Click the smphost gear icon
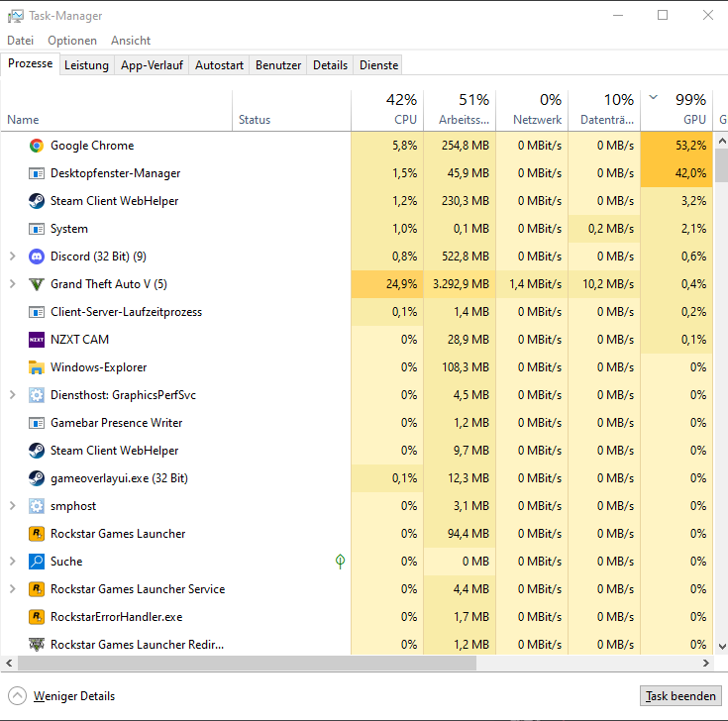Image resolution: width=728 pixels, height=721 pixels. tap(37, 506)
